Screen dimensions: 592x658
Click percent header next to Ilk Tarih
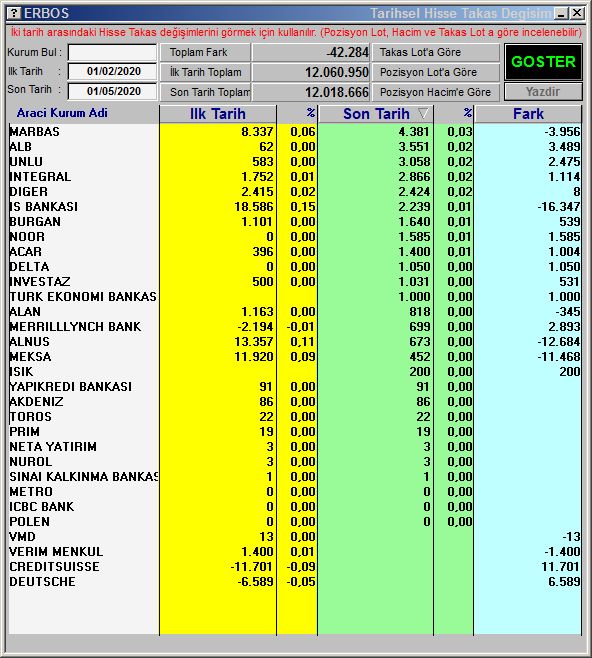(x=297, y=114)
